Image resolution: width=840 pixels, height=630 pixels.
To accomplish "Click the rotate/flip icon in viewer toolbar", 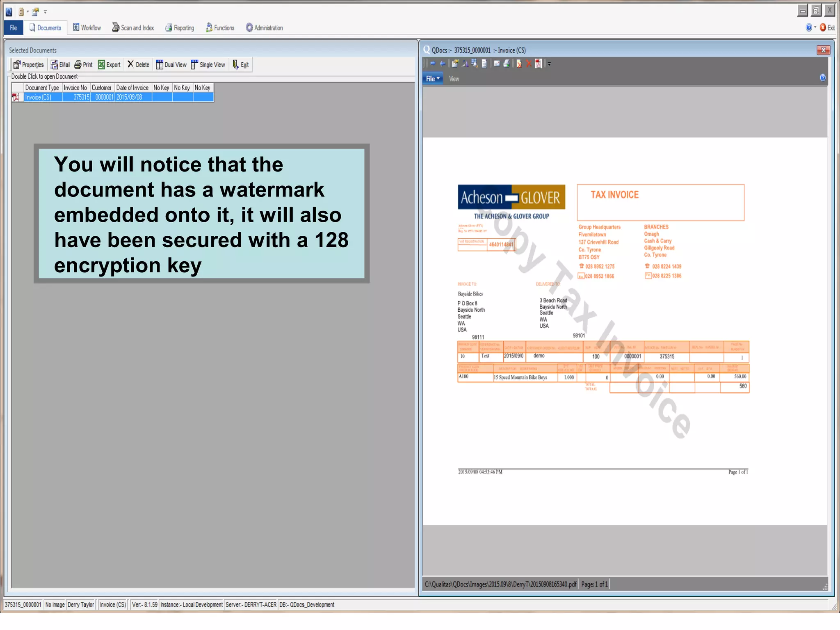I will tap(465, 64).
